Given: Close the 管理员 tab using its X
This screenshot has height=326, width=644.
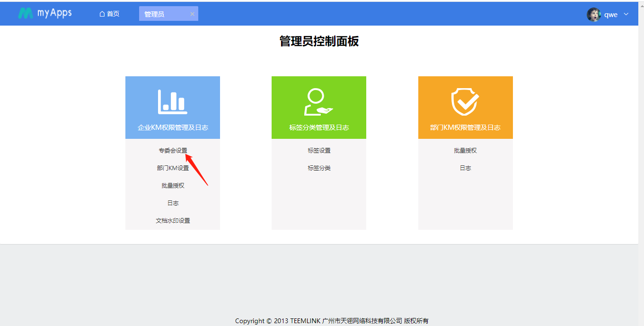Looking at the screenshot, I should click(192, 14).
